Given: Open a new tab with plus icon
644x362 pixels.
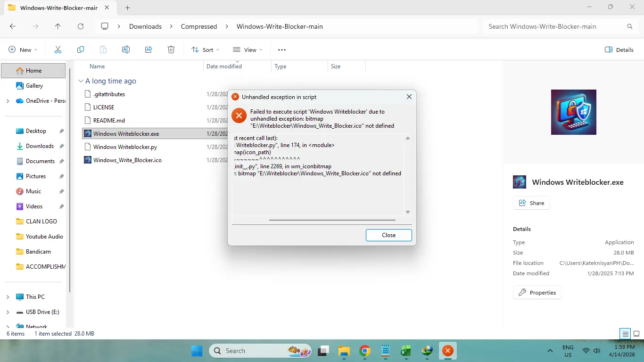Looking at the screenshot, I should point(128,8).
